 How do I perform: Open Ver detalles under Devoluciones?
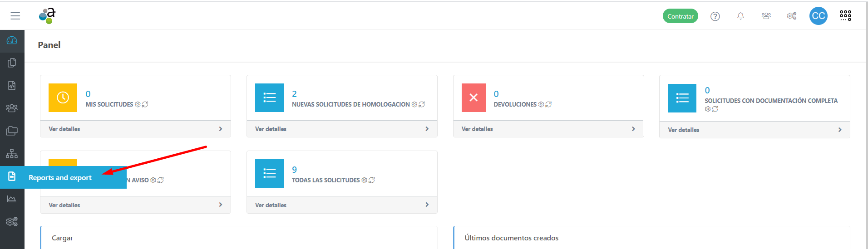coord(477,129)
